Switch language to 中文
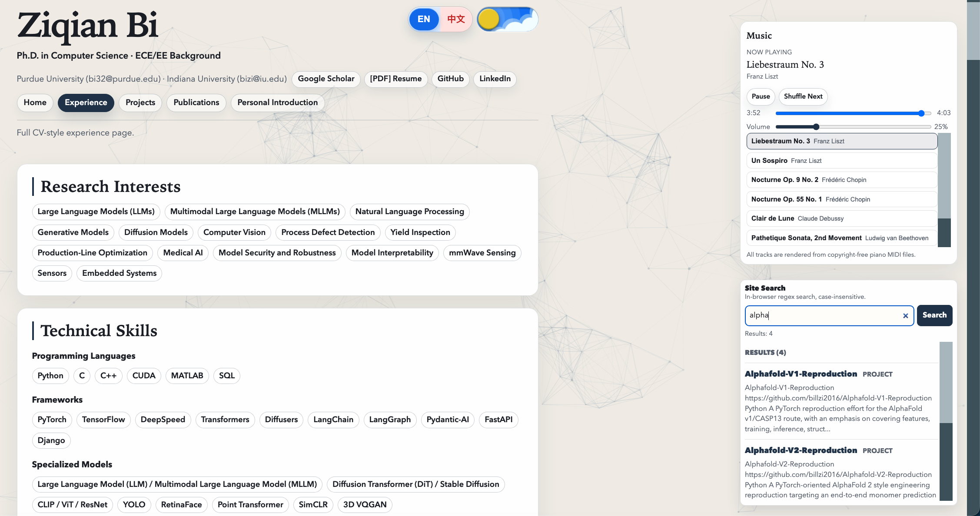The image size is (980, 516). pyautogui.click(x=456, y=19)
